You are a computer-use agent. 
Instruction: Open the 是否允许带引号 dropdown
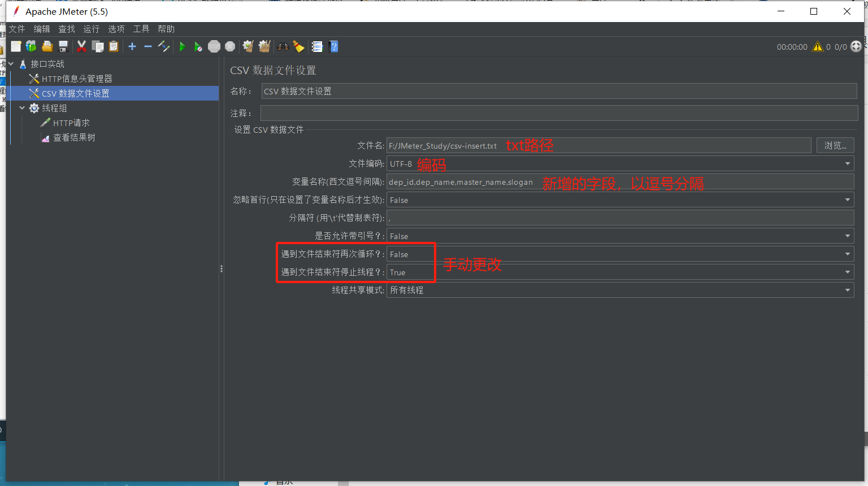(620, 236)
